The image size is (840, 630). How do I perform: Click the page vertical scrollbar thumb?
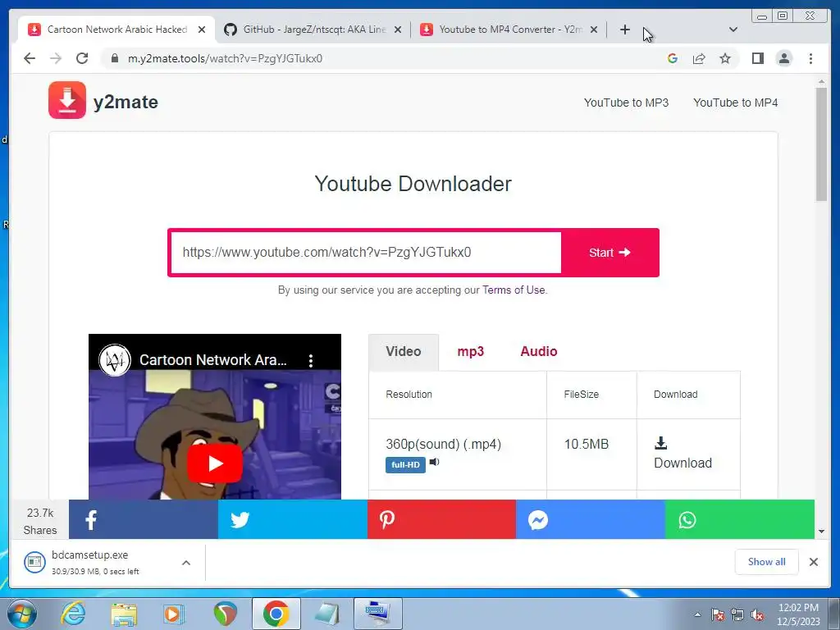coord(821,144)
